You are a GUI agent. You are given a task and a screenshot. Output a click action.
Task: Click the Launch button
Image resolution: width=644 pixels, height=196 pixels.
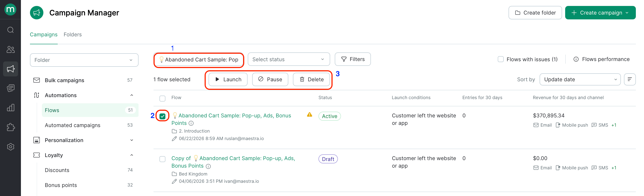[228, 80]
